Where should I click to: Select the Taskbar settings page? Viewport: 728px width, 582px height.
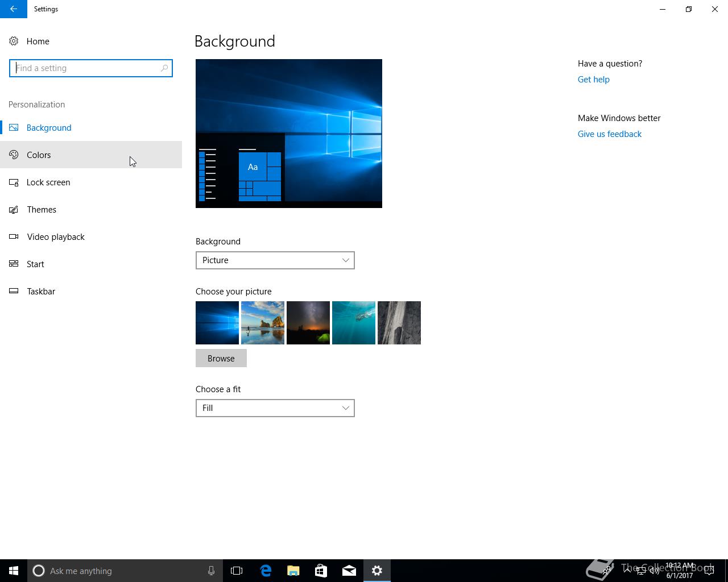[41, 291]
